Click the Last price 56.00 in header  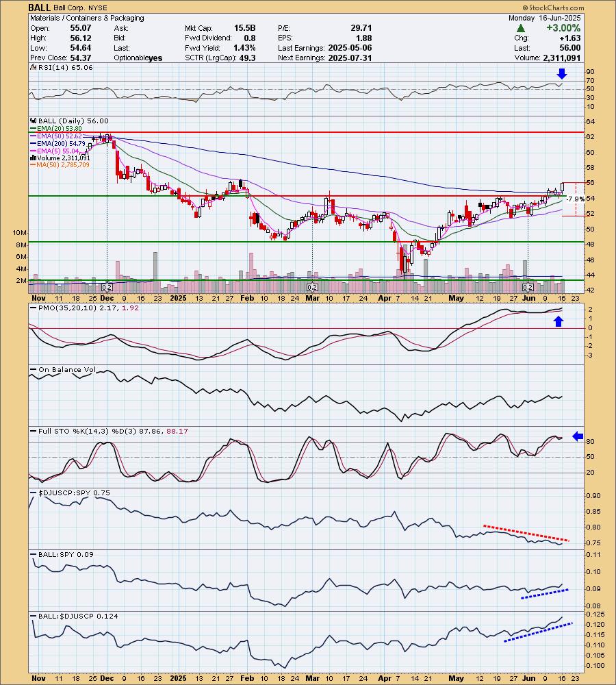point(570,48)
